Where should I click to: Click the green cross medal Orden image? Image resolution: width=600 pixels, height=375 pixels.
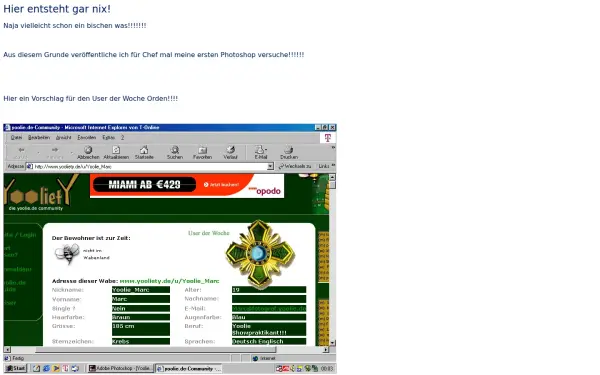260,253
